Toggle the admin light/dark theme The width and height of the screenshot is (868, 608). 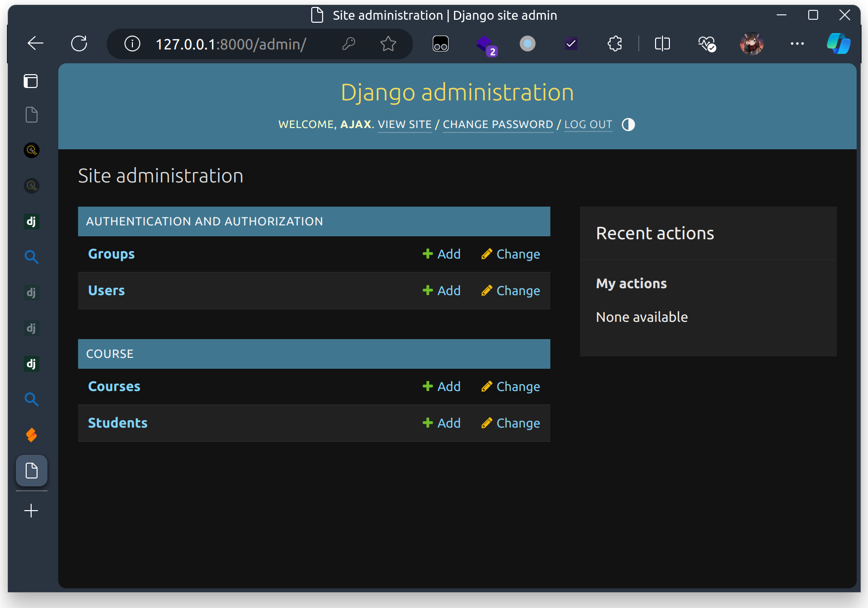coord(628,125)
